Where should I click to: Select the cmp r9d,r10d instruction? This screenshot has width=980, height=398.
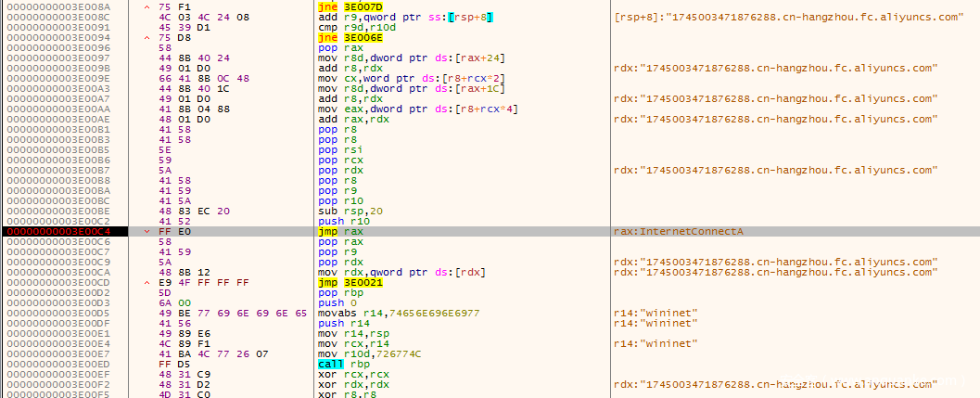click(352, 28)
